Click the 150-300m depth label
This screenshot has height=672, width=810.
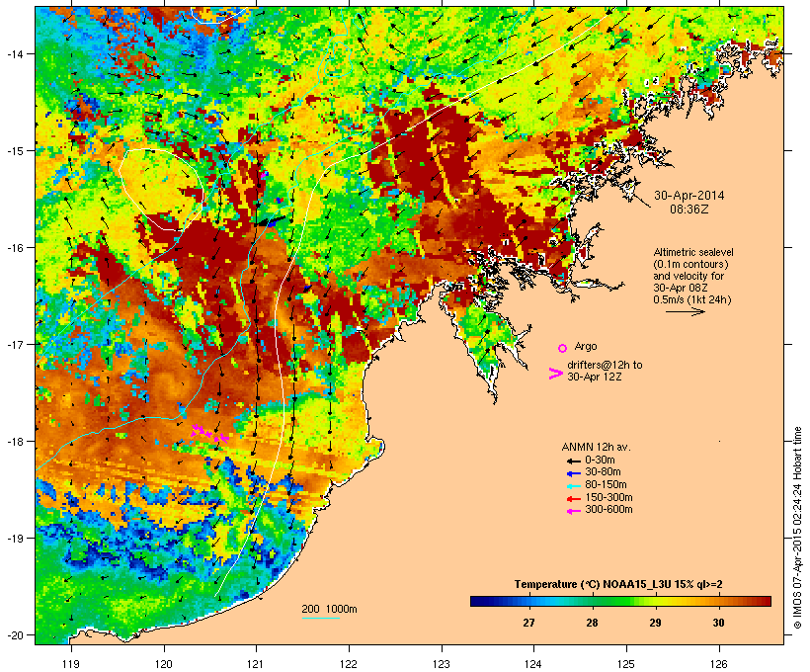click(x=608, y=497)
